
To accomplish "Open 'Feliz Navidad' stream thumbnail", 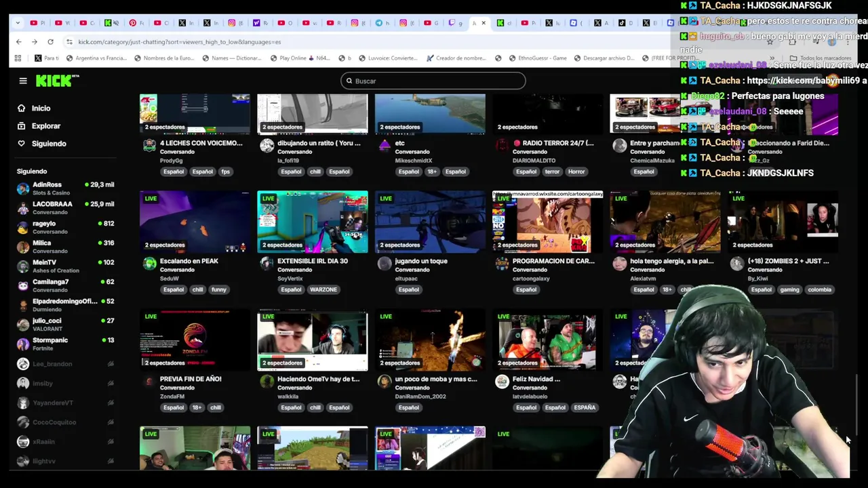I will point(548,340).
